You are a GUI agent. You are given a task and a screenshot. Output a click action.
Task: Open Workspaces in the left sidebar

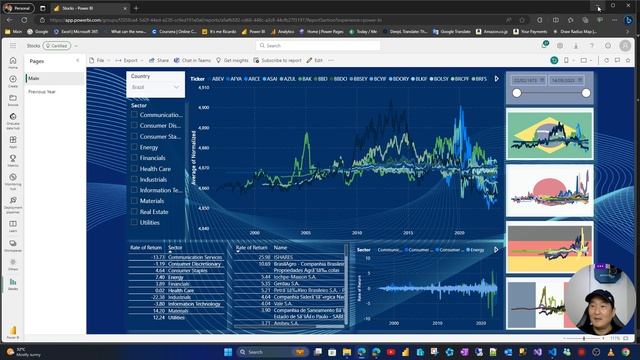(13, 246)
